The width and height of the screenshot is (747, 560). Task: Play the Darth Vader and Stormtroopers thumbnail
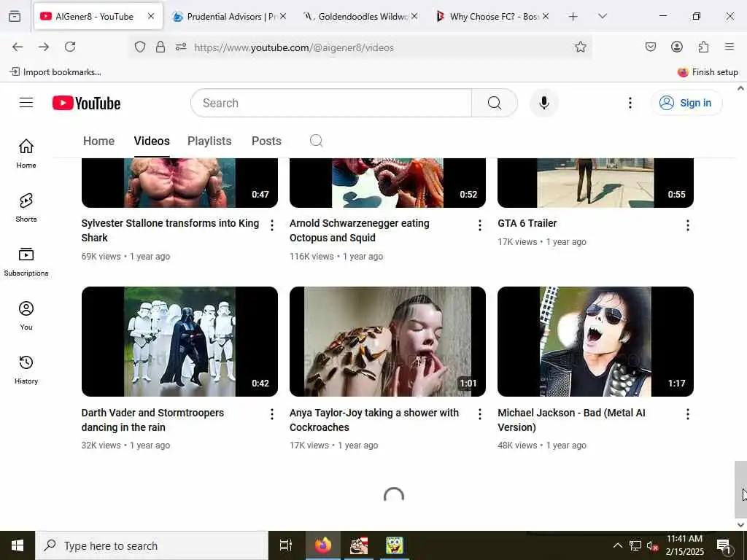pos(179,341)
